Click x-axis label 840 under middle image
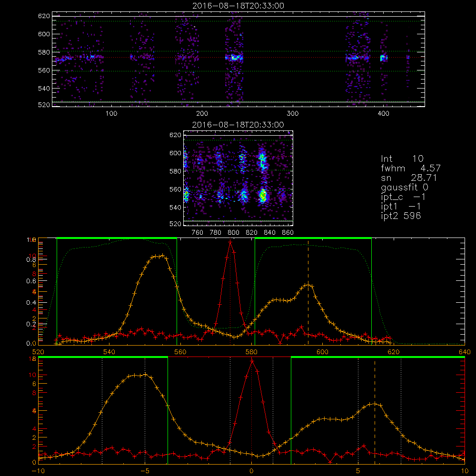The image size is (476, 476). click(x=269, y=233)
